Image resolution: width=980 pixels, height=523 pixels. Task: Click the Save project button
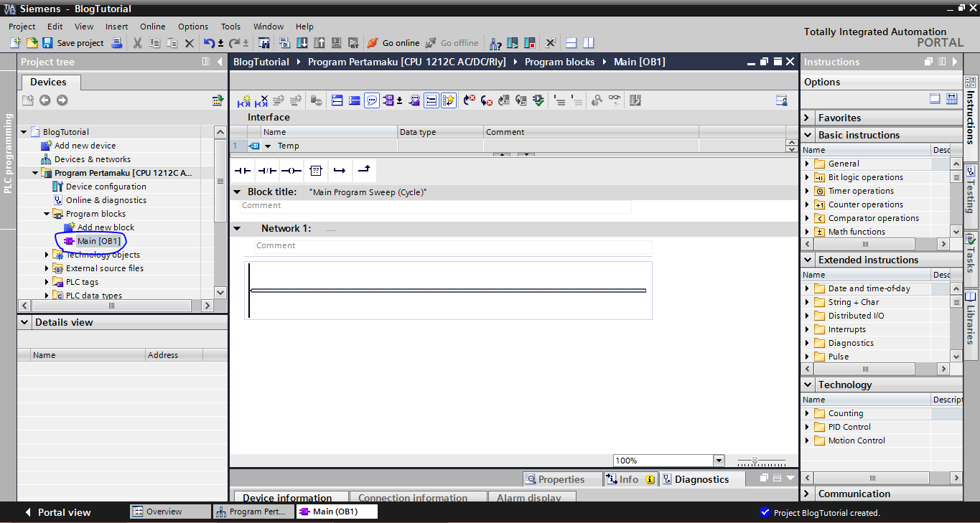click(73, 43)
